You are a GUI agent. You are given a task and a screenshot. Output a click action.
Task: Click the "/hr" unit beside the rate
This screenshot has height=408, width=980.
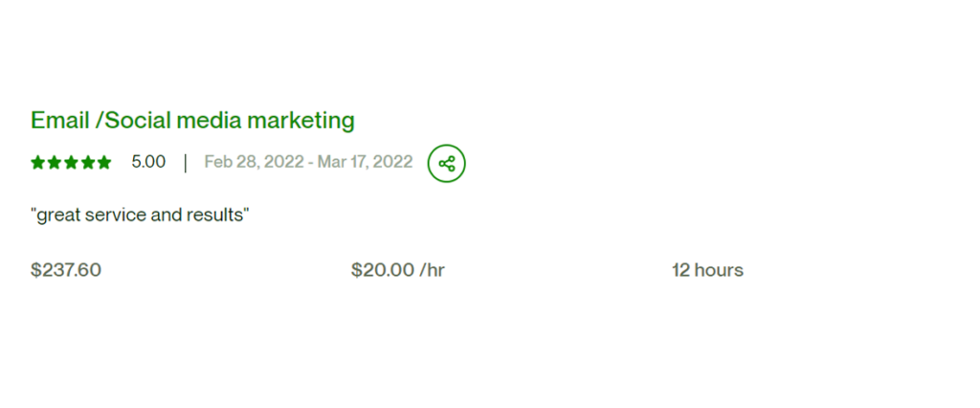(432, 270)
